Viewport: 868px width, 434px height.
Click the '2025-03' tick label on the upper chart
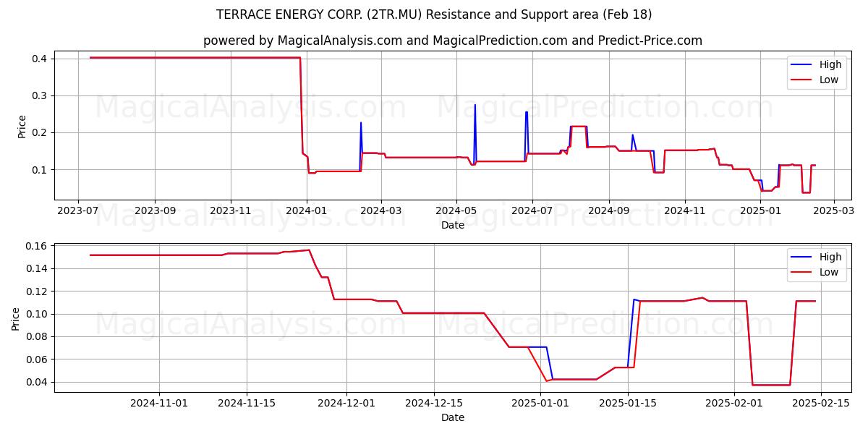(x=834, y=210)
